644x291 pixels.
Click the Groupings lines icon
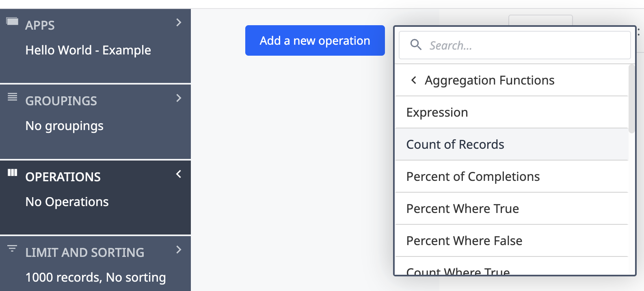[12, 97]
